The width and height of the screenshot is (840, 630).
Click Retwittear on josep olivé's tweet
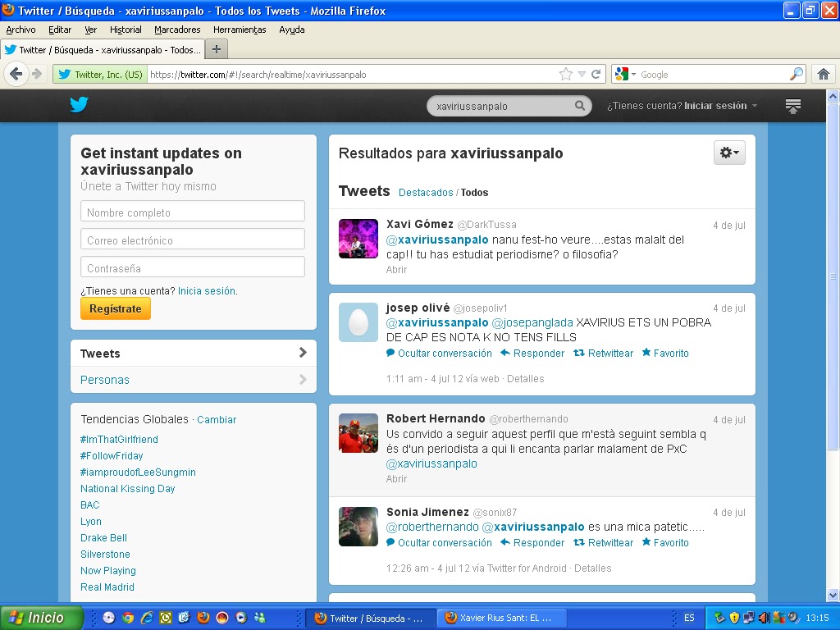[603, 353]
